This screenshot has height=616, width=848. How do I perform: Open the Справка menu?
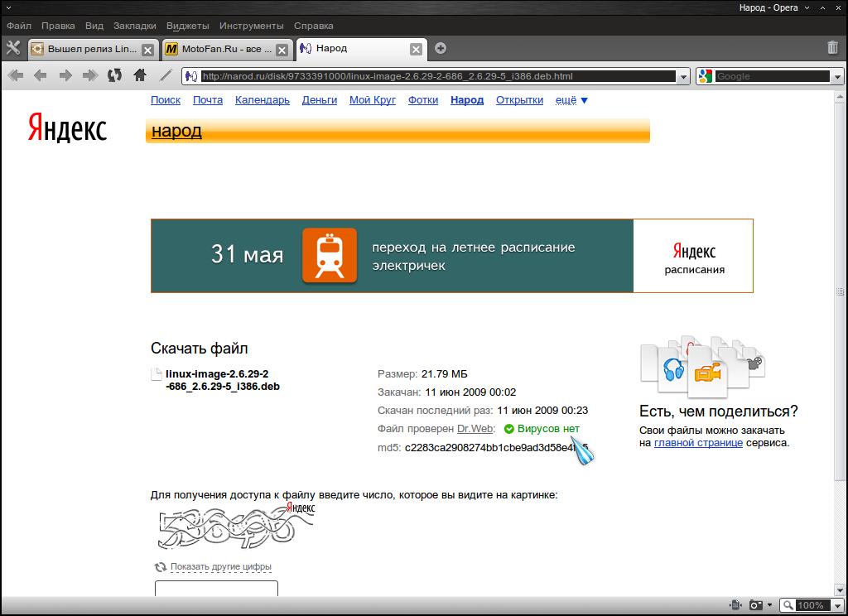[314, 26]
